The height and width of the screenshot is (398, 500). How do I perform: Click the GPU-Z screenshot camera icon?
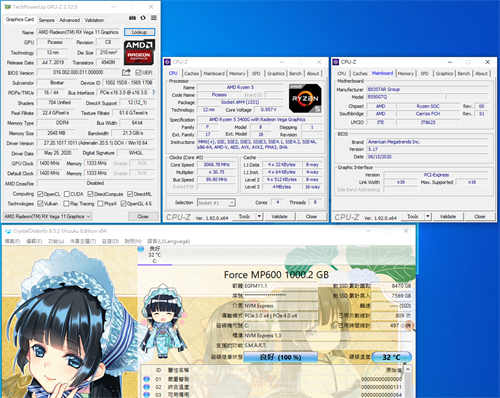132,18
